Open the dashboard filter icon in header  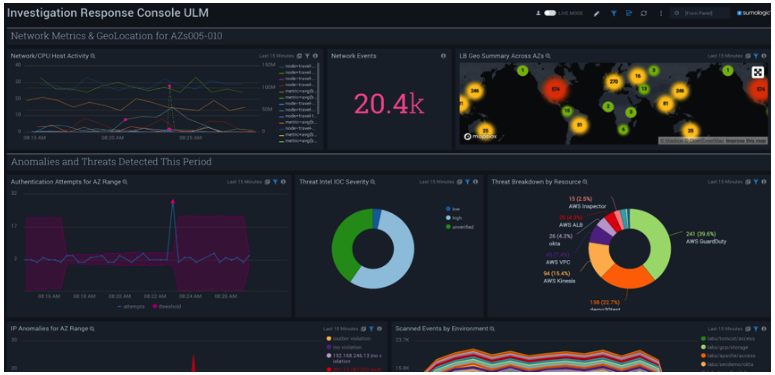[613, 13]
